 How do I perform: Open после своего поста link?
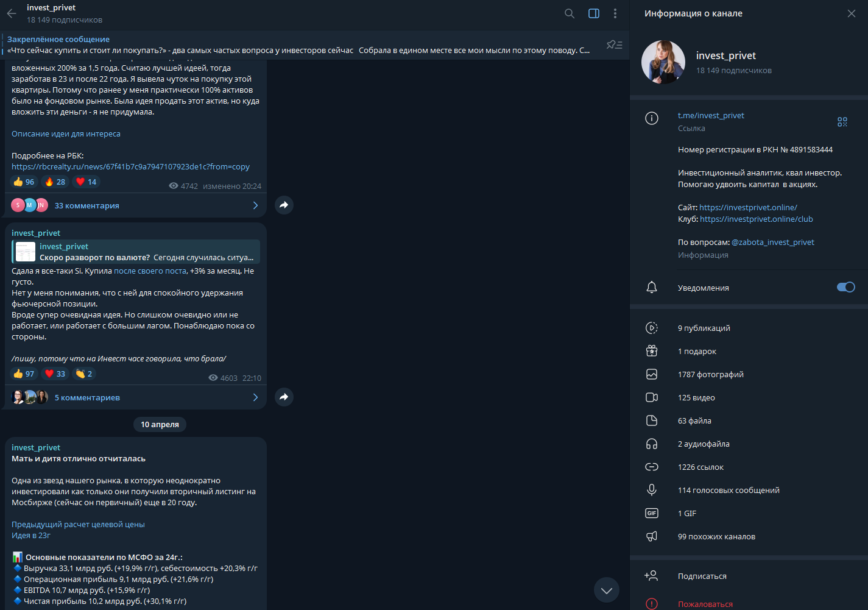[150, 271]
